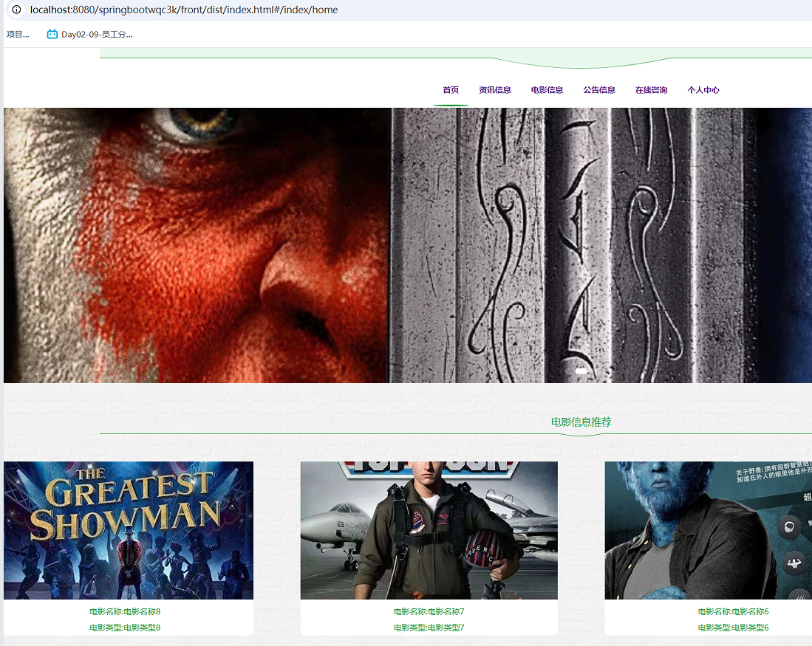Open the Day02-09-员工分... bookmark label

pyautogui.click(x=97, y=34)
